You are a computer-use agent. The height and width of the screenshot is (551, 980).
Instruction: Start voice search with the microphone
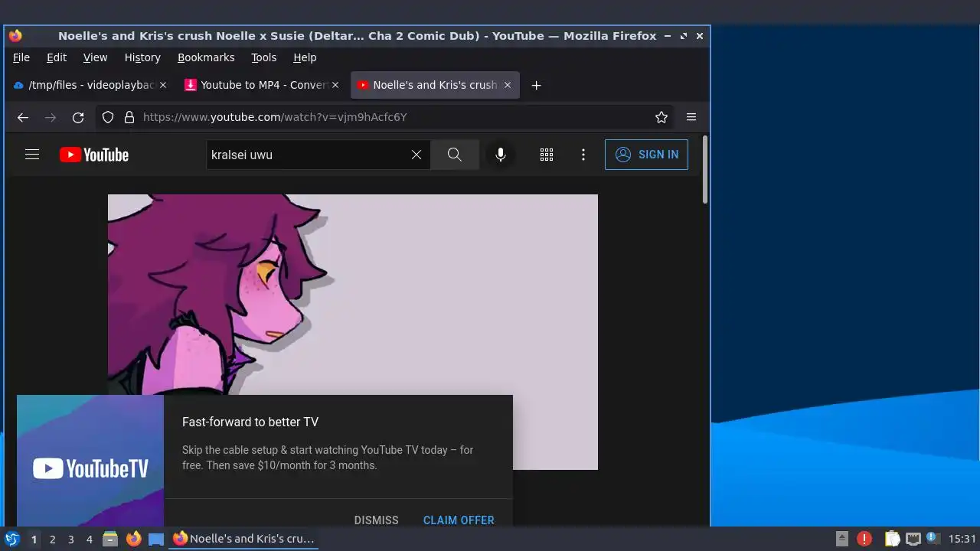point(500,155)
